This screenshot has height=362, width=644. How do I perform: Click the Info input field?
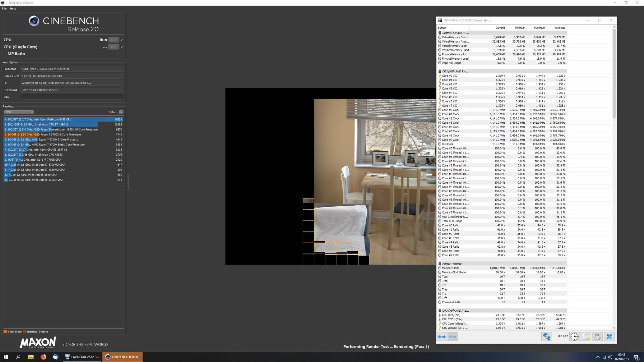(x=72, y=97)
